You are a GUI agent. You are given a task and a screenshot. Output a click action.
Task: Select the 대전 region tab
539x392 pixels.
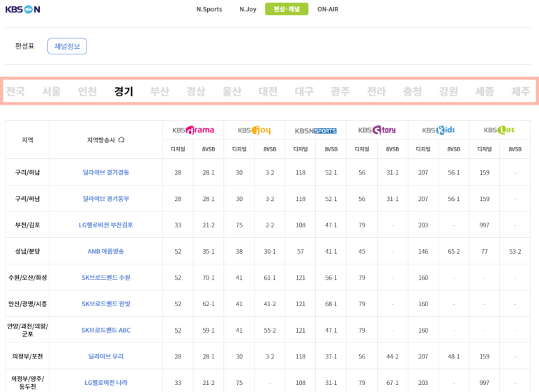click(268, 91)
